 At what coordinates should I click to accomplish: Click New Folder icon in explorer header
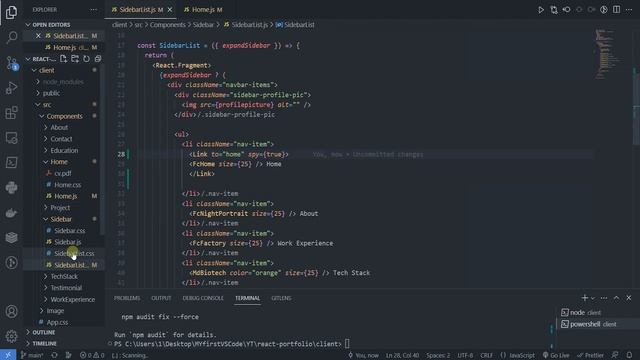pos(75,59)
